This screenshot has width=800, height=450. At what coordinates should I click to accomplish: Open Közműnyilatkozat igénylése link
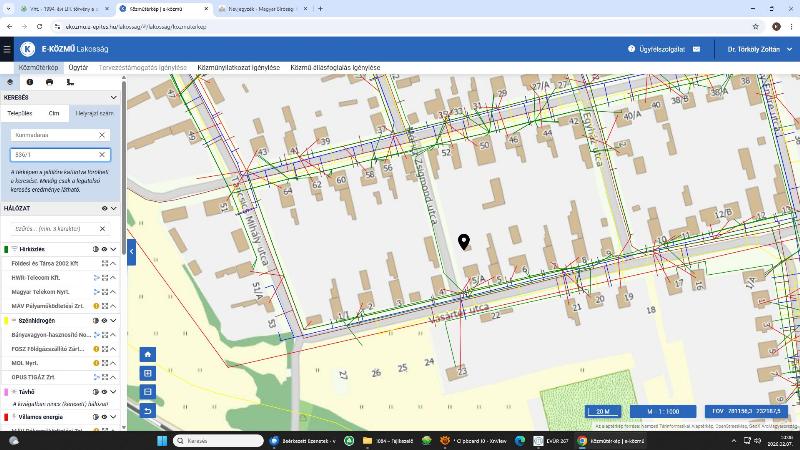coord(238,68)
